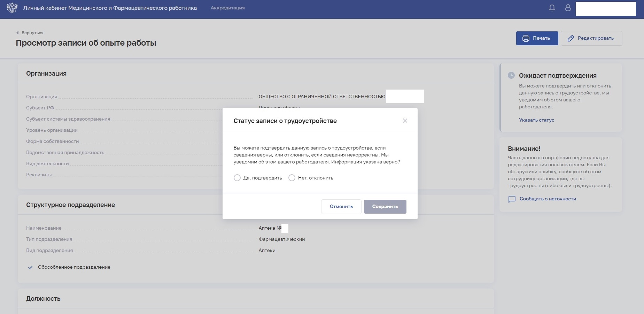
Task: Click the Ministry emblem logo icon
Action: click(12, 8)
